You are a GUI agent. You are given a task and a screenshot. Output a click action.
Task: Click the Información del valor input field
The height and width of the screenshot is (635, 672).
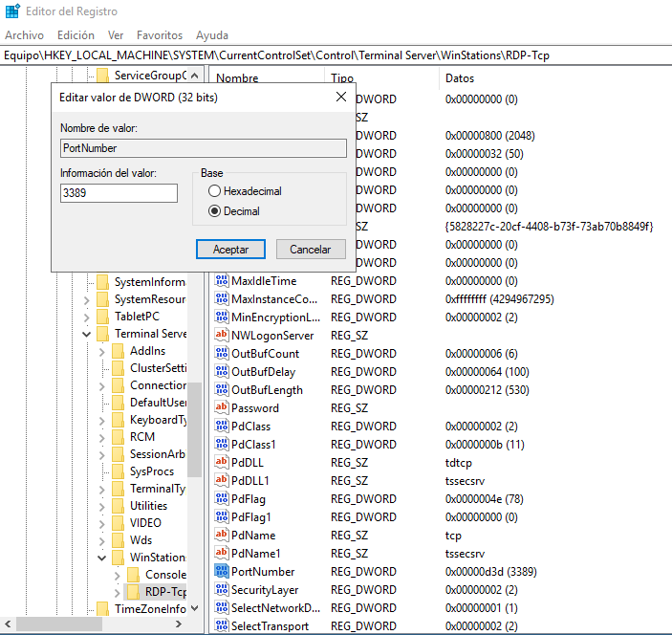point(119,193)
